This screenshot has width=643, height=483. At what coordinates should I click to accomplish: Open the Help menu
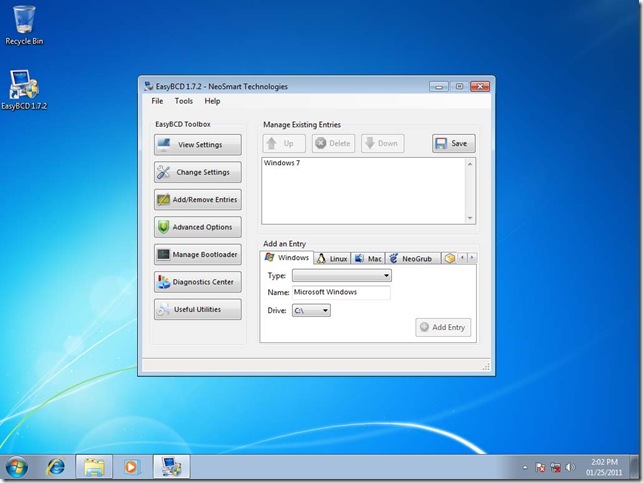(212, 101)
